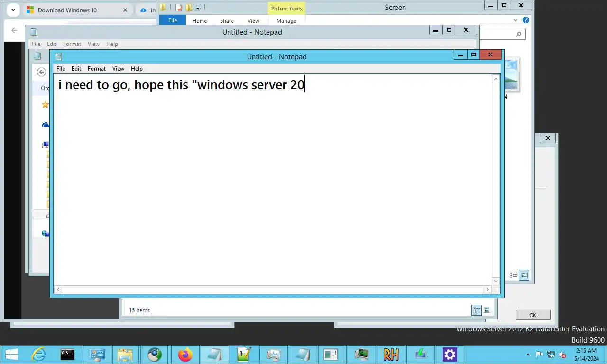Switch to the cloud-icon Chrome tab
The image size is (607, 364).
pyautogui.click(x=146, y=10)
